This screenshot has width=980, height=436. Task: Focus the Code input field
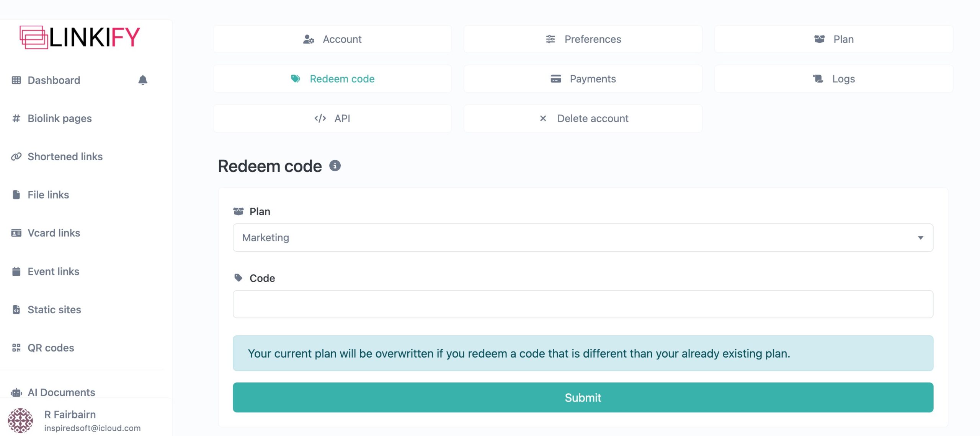click(583, 304)
